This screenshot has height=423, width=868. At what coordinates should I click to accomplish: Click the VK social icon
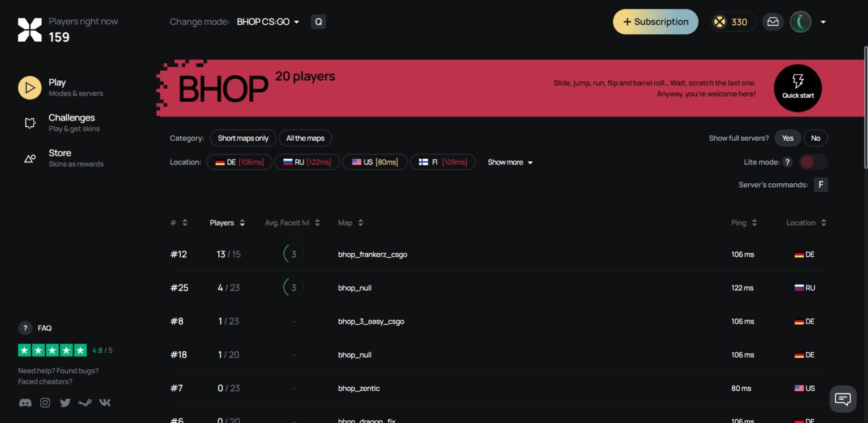pos(105,402)
